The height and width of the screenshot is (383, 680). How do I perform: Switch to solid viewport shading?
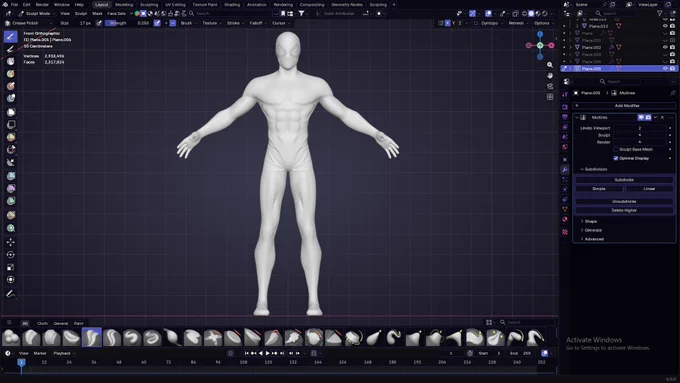point(531,13)
